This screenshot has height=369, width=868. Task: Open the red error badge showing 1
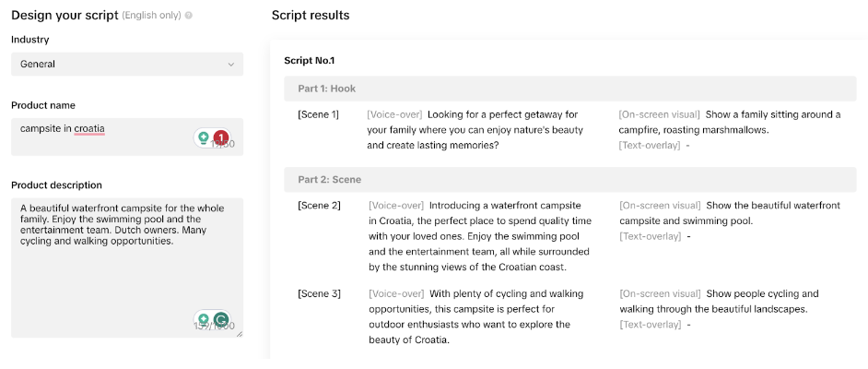(x=221, y=137)
